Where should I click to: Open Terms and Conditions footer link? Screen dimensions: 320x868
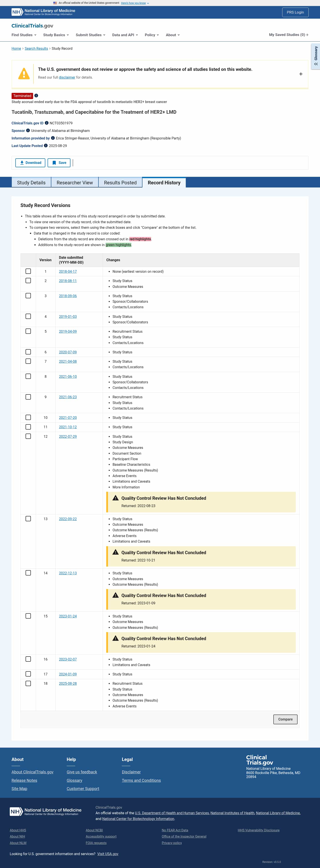click(141, 780)
